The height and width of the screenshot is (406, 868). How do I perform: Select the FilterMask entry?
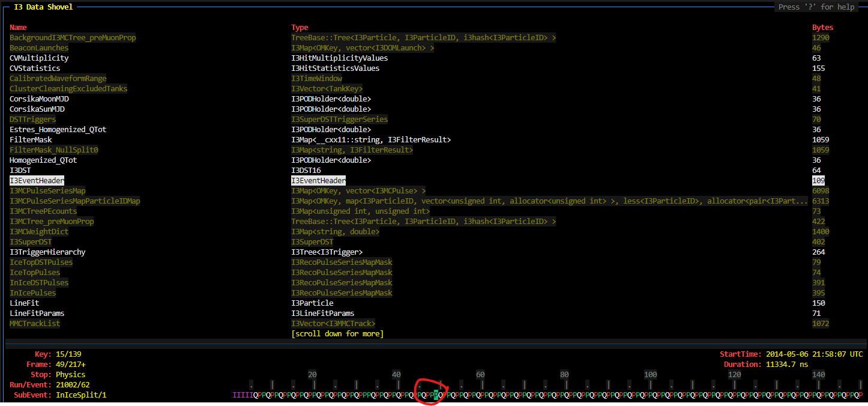coord(31,139)
